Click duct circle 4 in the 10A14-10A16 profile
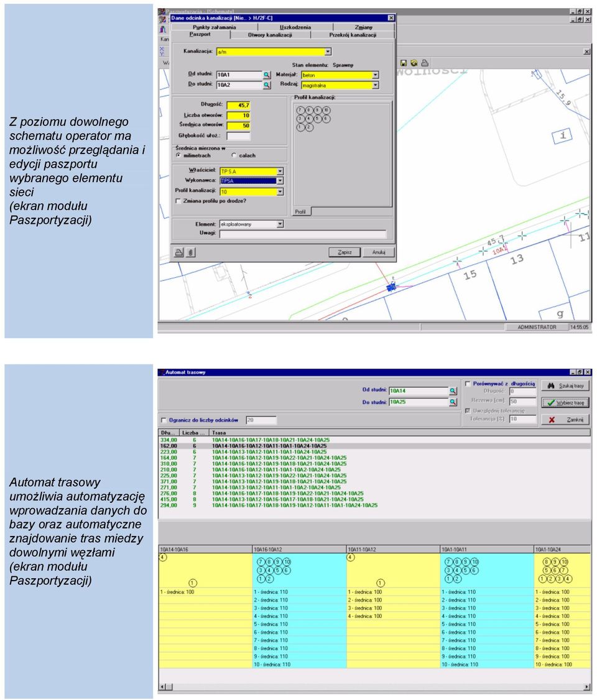The image size is (597, 700). coord(162,558)
